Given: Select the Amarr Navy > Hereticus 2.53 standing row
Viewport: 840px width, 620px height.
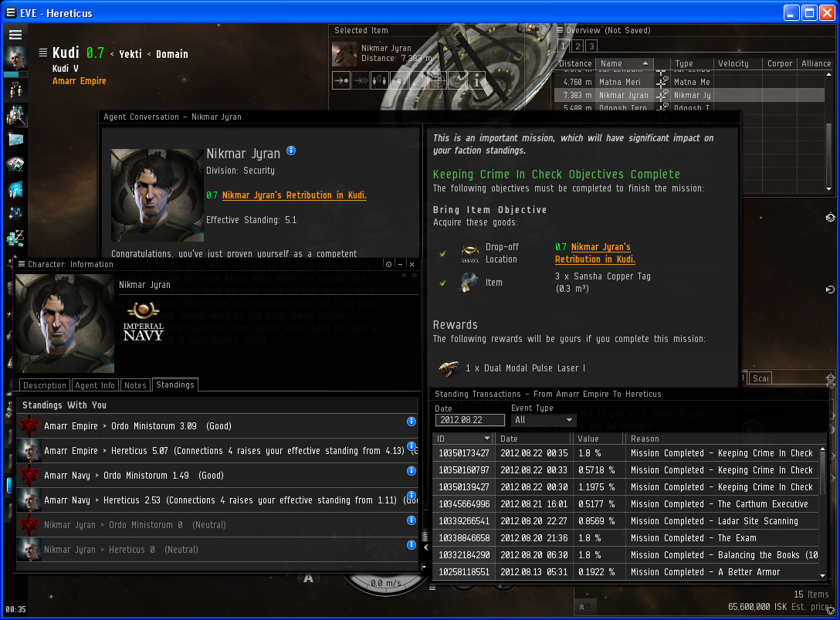Looking at the screenshot, I should (218, 500).
